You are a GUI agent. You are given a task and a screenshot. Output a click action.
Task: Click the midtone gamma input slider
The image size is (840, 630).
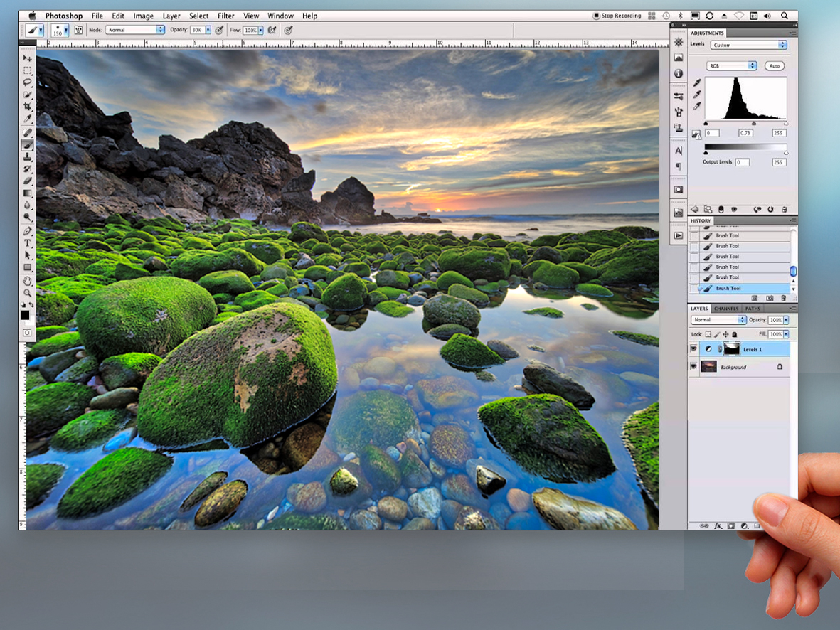click(x=754, y=124)
